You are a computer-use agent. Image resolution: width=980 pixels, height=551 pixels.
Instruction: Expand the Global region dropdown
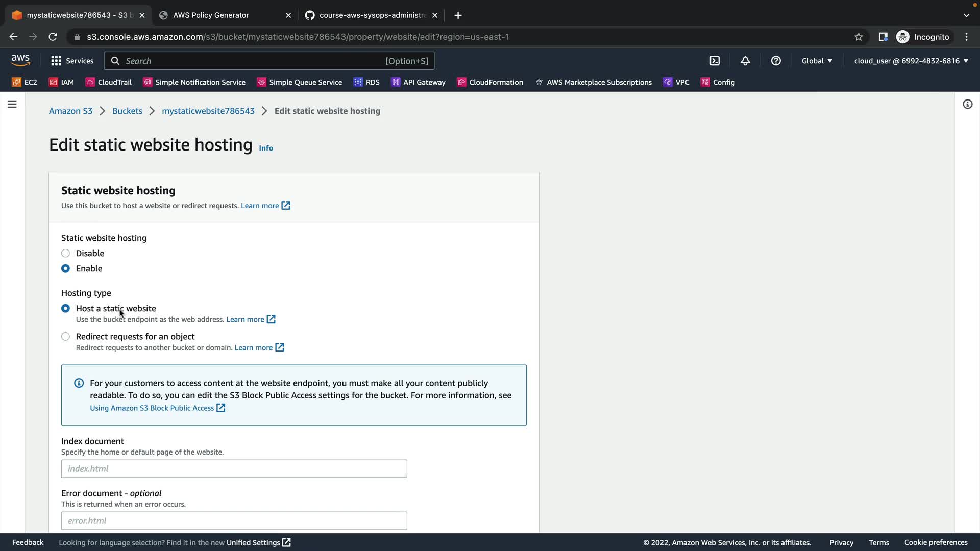(817, 61)
